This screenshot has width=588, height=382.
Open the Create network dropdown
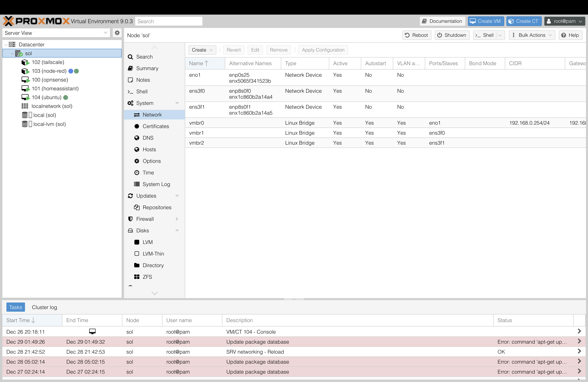[x=202, y=50]
